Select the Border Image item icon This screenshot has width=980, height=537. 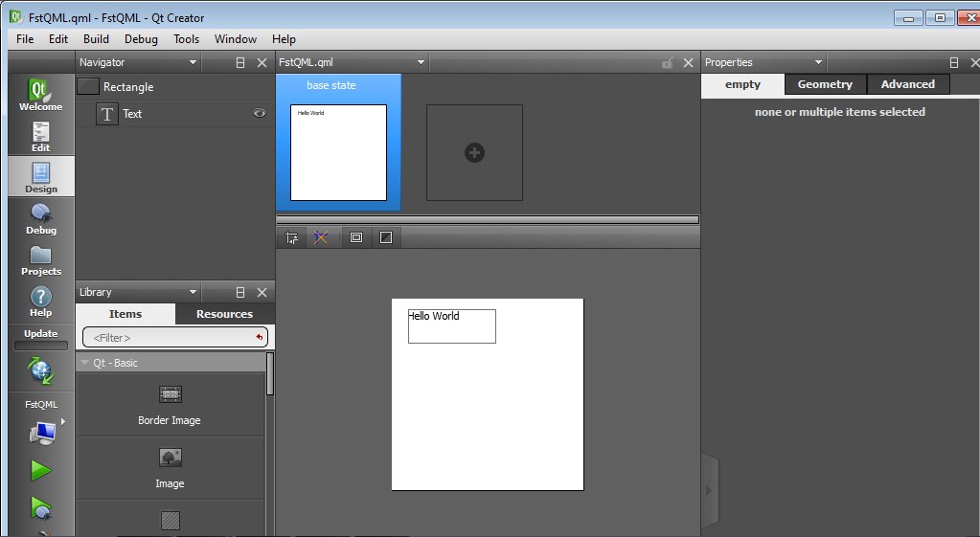coord(170,394)
